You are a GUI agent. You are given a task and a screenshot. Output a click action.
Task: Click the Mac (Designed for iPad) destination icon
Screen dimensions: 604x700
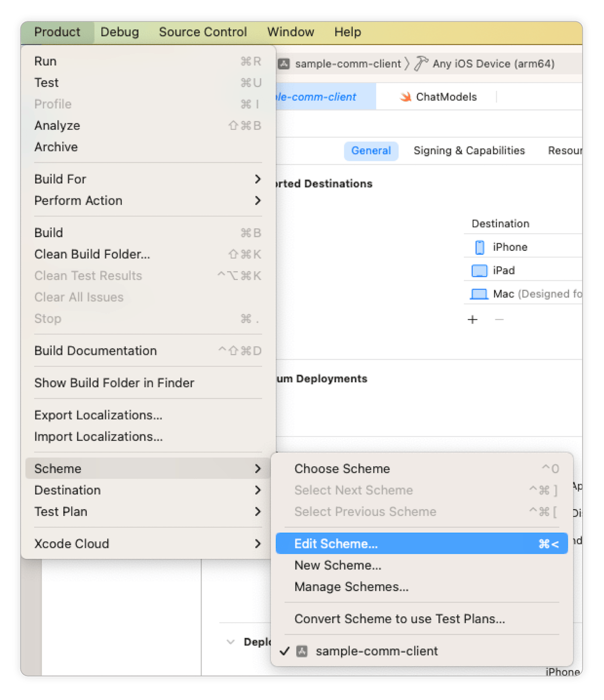tap(480, 294)
